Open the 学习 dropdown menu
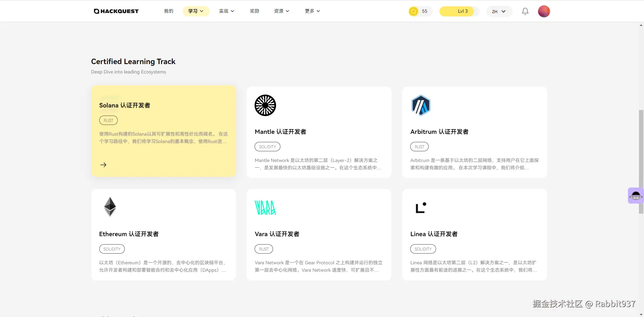Viewport: 644px width, 317px height. (196, 11)
